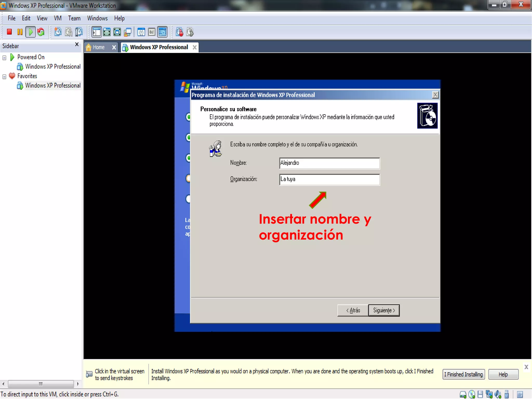Open the File menu
The image size is (532, 399).
point(12,18)
